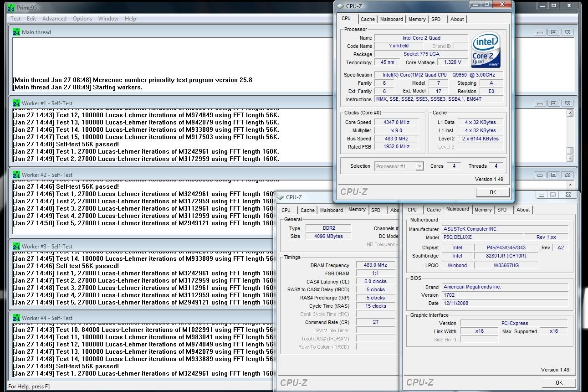Image resolution: width=588 pixels, height=392 pixels.
Task: Click the Command Rate 2T value
Action: 375,322
